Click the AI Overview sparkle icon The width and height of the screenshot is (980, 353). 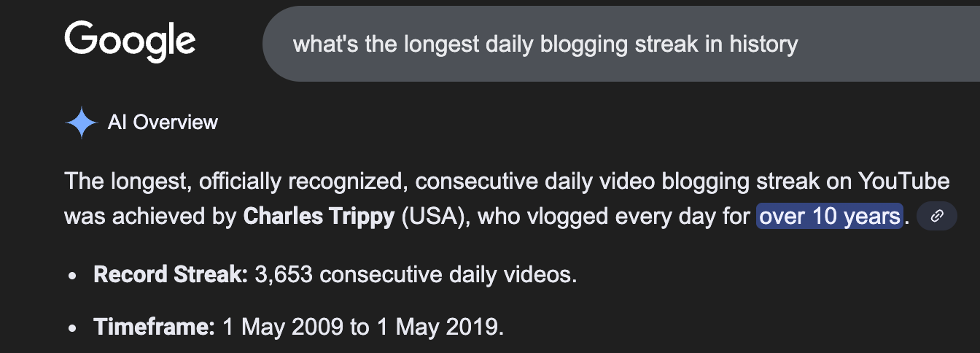(x=82, y=123)
